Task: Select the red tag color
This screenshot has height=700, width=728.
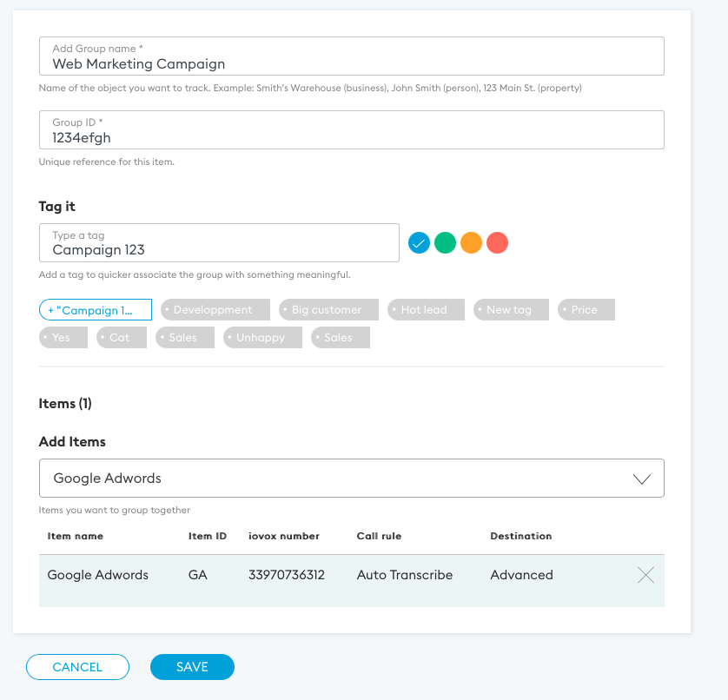Action: (497, 243)
